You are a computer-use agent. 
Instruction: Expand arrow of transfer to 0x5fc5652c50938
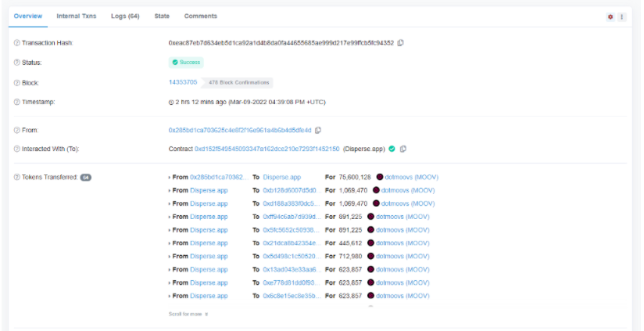point(170,230)
